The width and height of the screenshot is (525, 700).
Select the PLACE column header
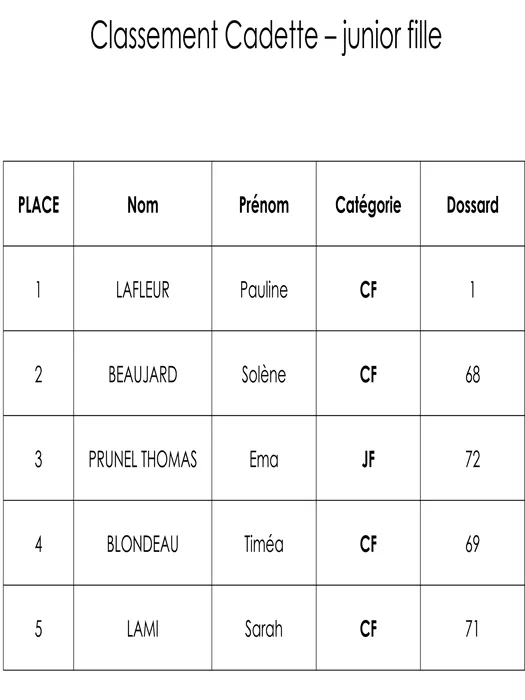38,205
